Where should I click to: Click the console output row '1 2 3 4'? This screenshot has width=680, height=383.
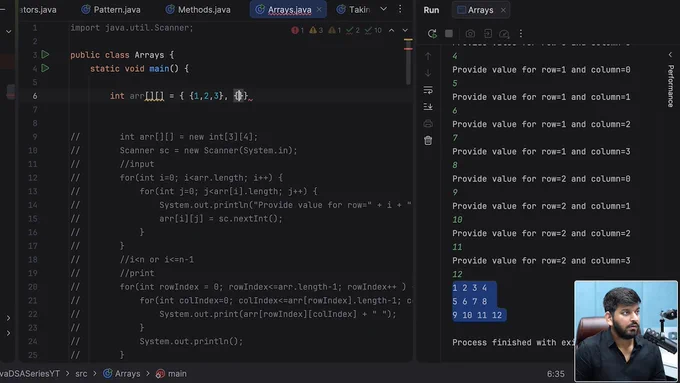470,288
